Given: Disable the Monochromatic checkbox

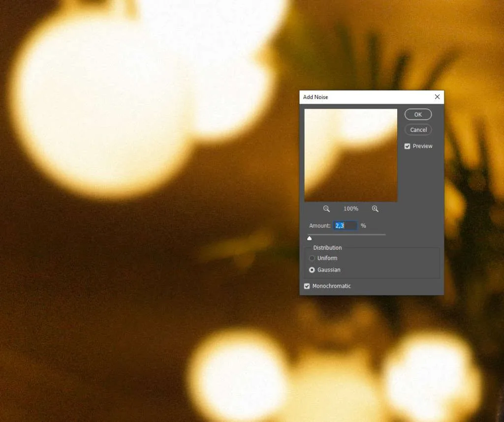Looking at the screenshot, I should pos(307,286).
